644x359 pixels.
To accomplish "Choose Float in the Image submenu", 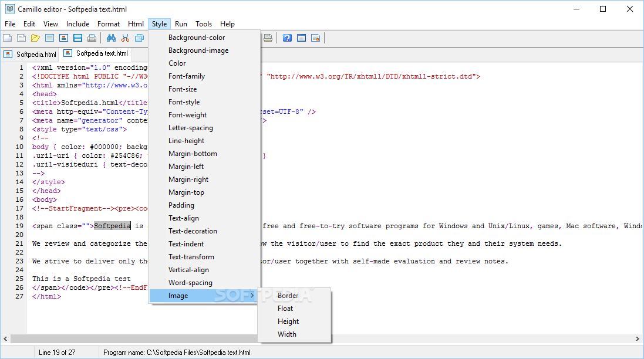I will 295,309.
